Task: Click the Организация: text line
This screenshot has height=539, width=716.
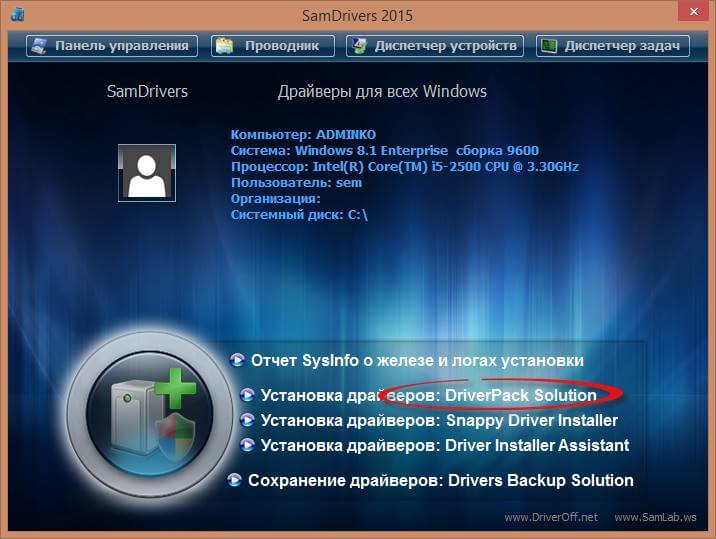Action: click(276, 199)
